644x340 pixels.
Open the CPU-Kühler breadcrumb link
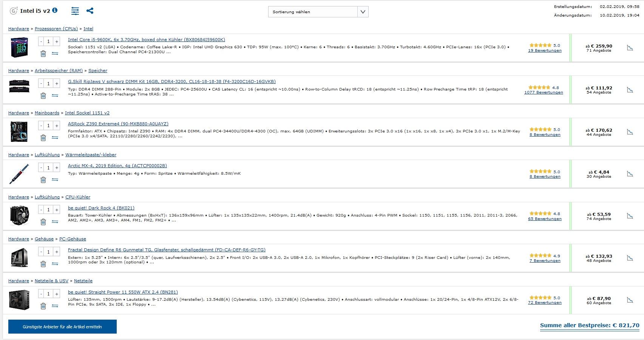point(78,197)
